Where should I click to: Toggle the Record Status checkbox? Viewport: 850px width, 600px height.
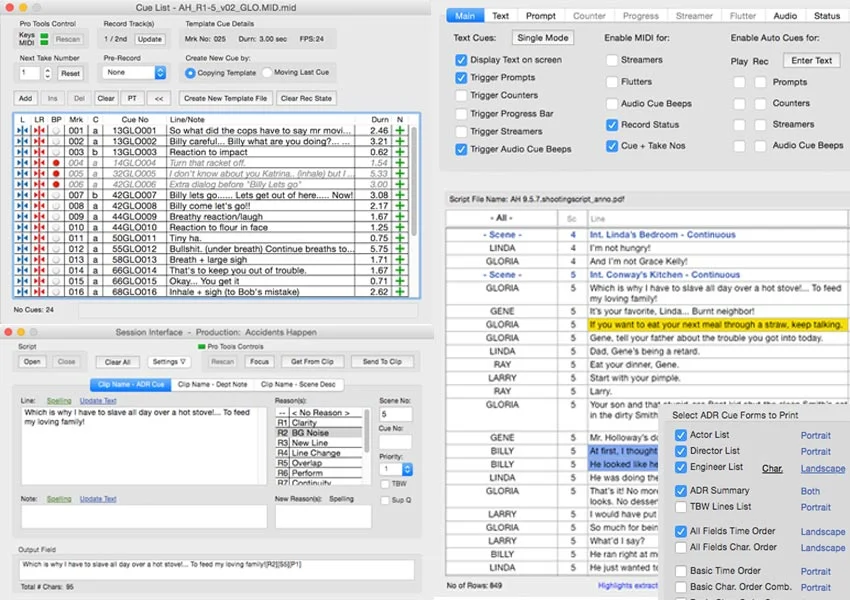[612, 125]
